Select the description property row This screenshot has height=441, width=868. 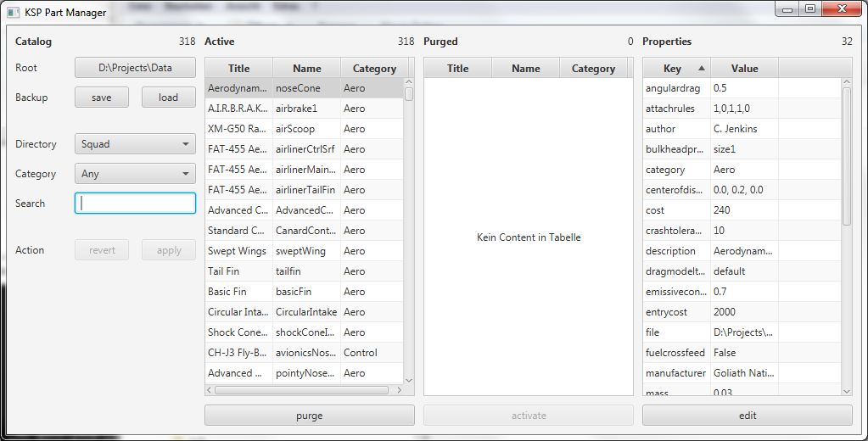(742, 251)
